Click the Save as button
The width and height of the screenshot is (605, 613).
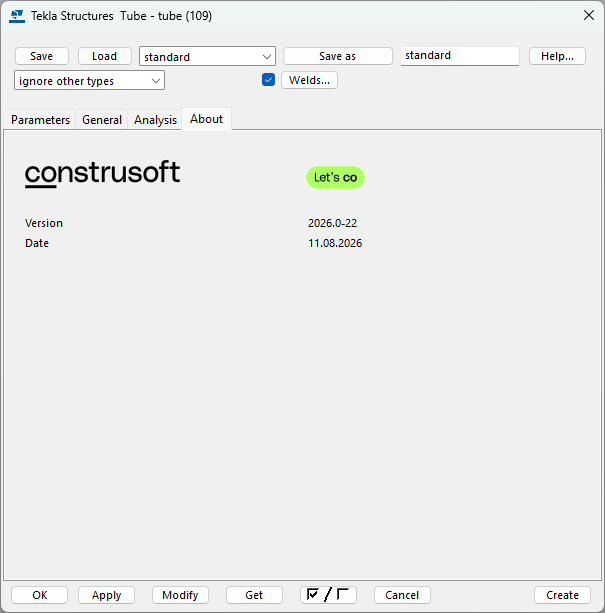pyautogui.click(x=338, y=56)
